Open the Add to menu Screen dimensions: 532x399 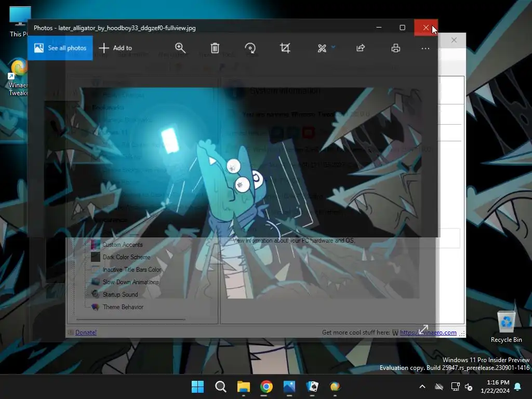click(115, 48)
